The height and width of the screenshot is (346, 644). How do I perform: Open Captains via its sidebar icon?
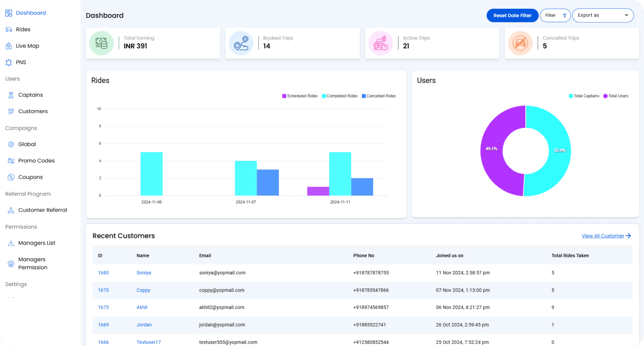(11, 95)
